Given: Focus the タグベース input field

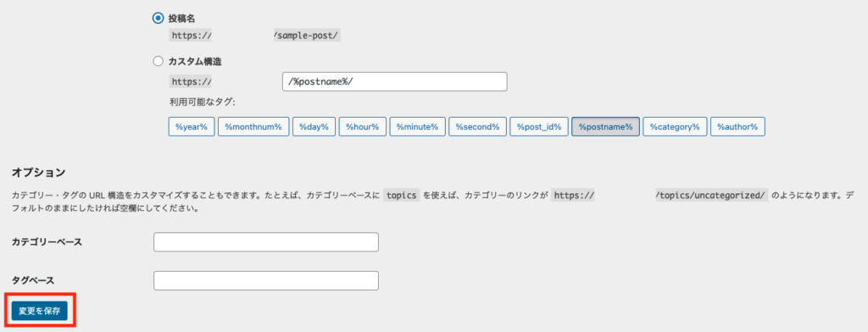Looking at the screenshot, I should click(x=265, y=280).
